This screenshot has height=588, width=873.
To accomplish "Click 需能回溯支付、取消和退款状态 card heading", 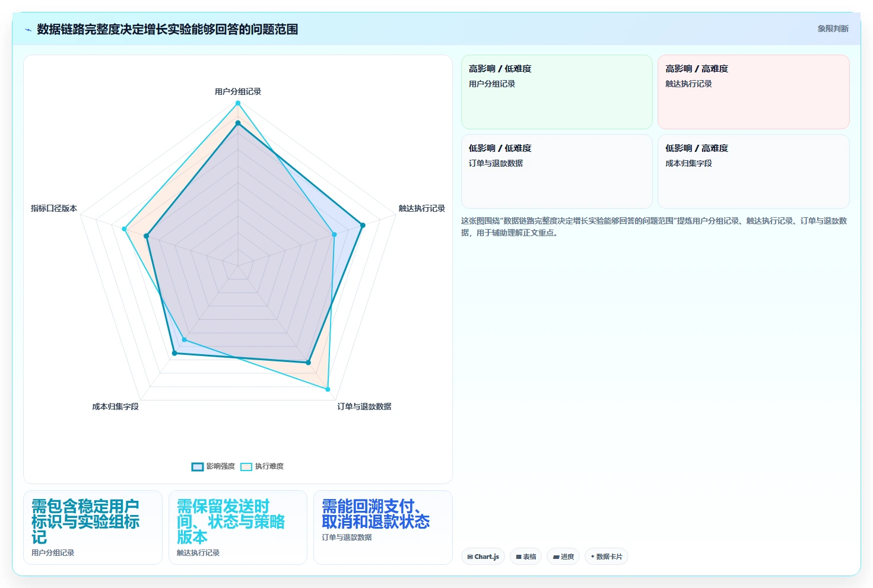I will pos(376,514).
